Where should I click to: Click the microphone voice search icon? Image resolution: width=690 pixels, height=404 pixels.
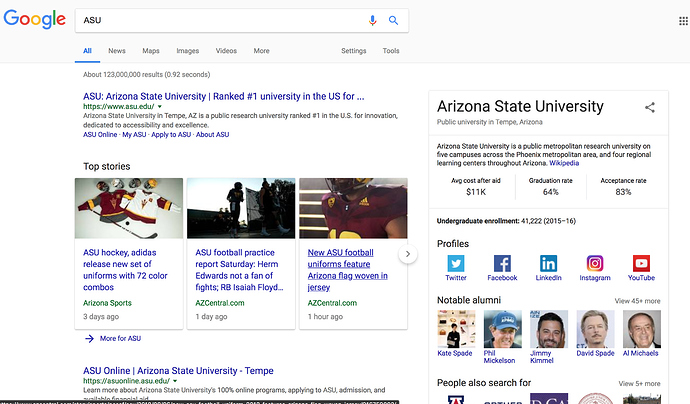pos(372,20)
